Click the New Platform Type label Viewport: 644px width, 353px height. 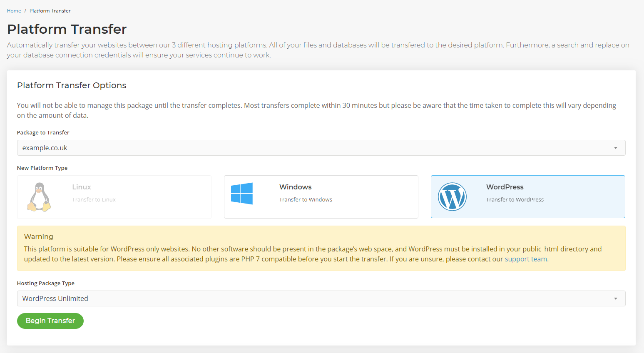click(x=42, y=168)
